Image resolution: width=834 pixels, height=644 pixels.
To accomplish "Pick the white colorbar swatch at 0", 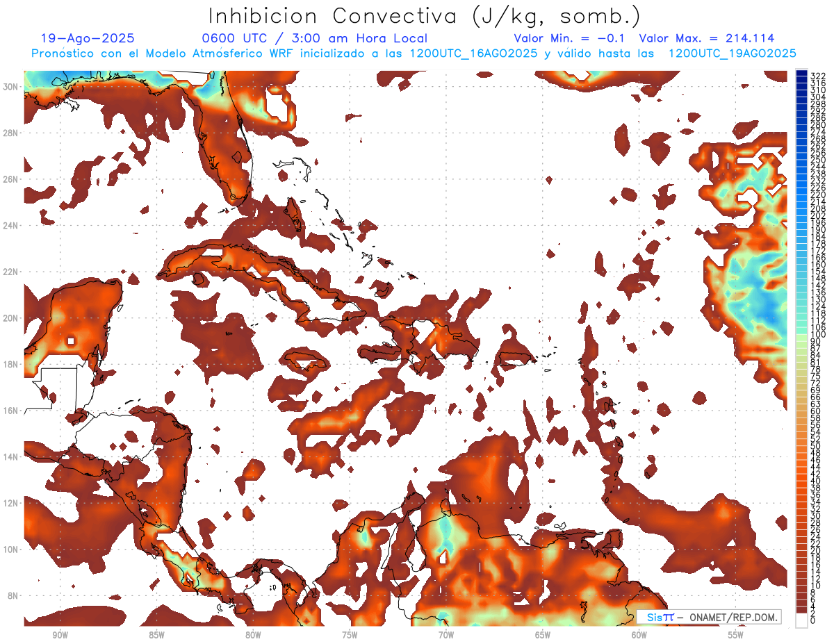I will pos(802,621).
